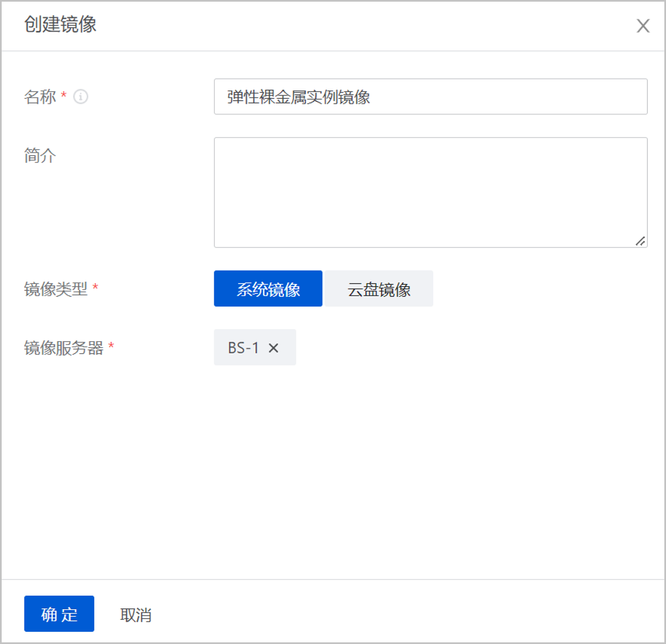Confirm with the 确定 button
The image size is (666, 644).
(59, 614)
